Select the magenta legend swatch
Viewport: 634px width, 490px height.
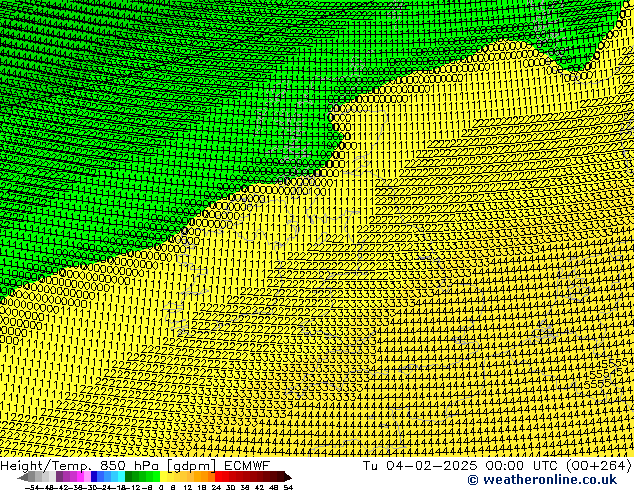tap(80, 476)
